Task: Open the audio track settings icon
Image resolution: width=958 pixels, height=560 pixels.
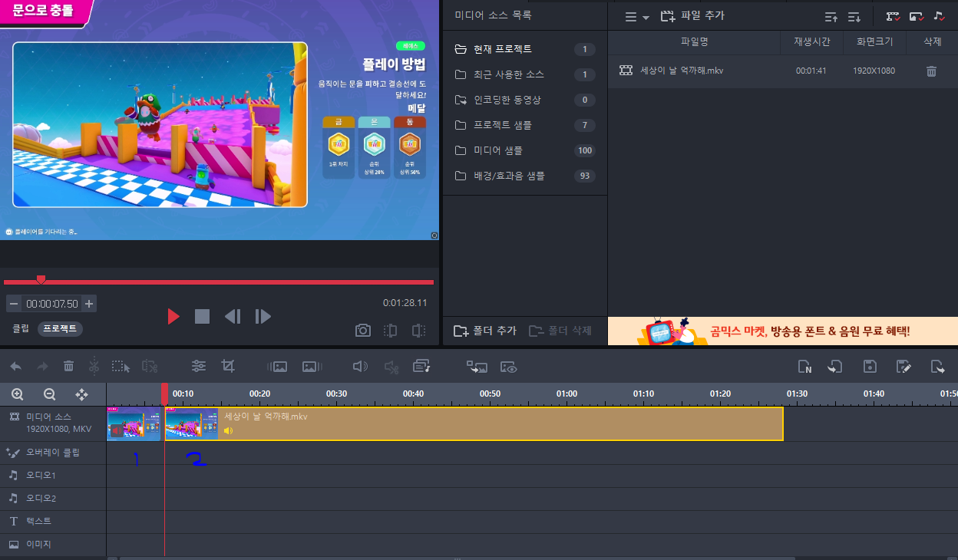Action: tap(421, 367)
